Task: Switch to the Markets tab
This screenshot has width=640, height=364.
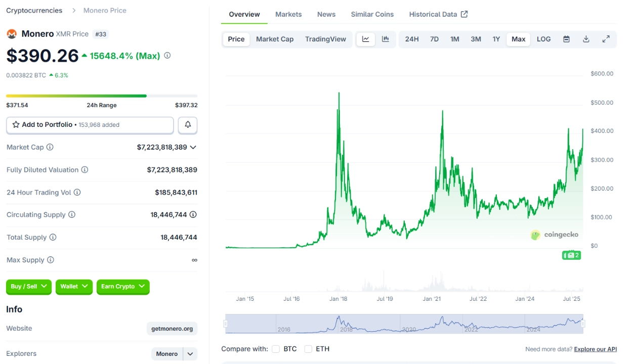Action: click(288, 14)
